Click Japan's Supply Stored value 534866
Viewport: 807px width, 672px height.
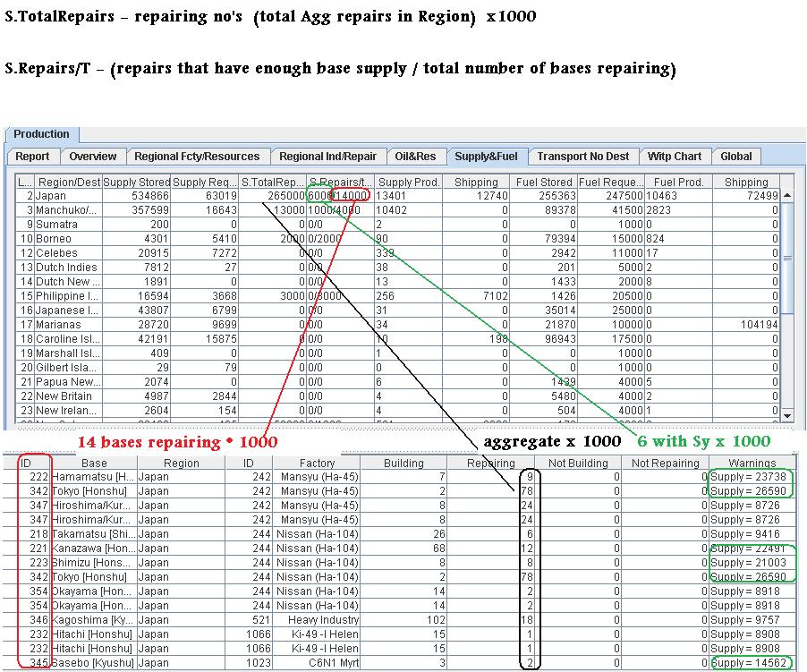[149, 196]
